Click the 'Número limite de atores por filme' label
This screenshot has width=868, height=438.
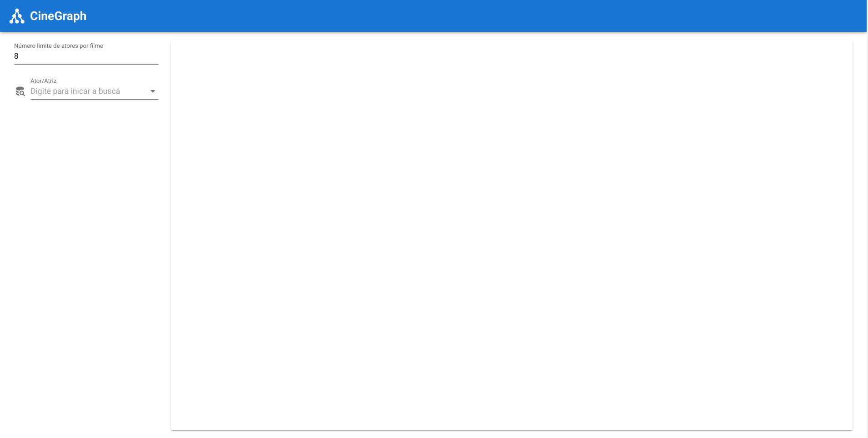tap(59, 46)
